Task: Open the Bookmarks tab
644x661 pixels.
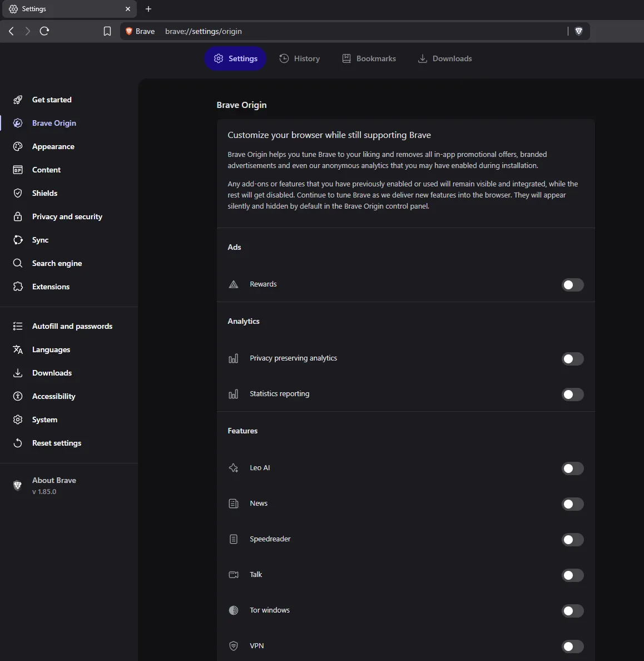Action: click(369, 58)
